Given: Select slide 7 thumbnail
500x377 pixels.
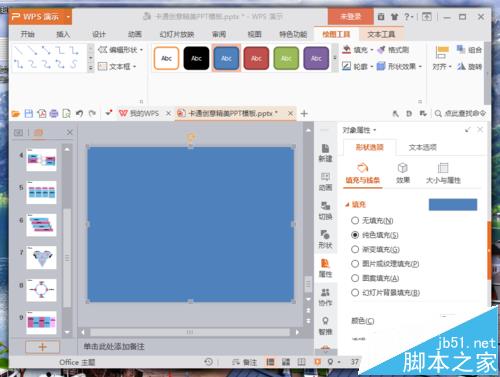Looking at the screenshot, I should (x=41, y=257).
